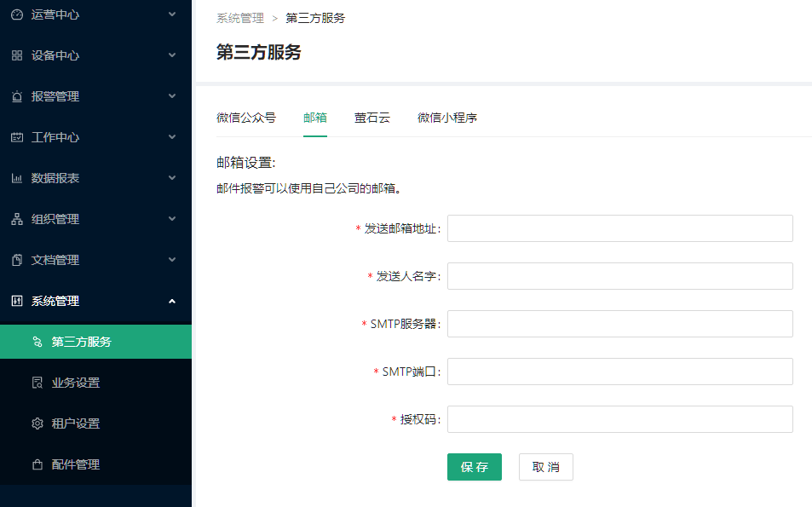Click the 运营中心 dashboard icon
The height and width of the screenshot is (507, 812).
(x=17, y=14)
